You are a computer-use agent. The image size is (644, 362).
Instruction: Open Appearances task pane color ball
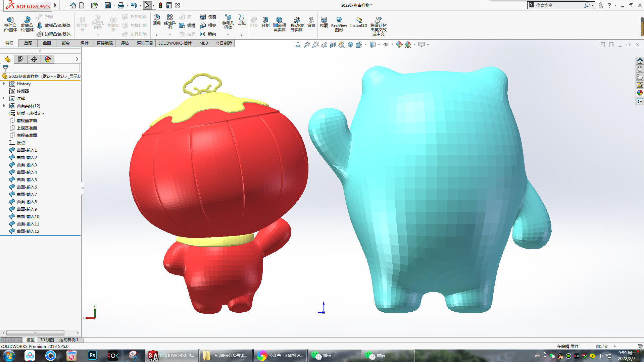pyautogui.click(x=640, y=93)
